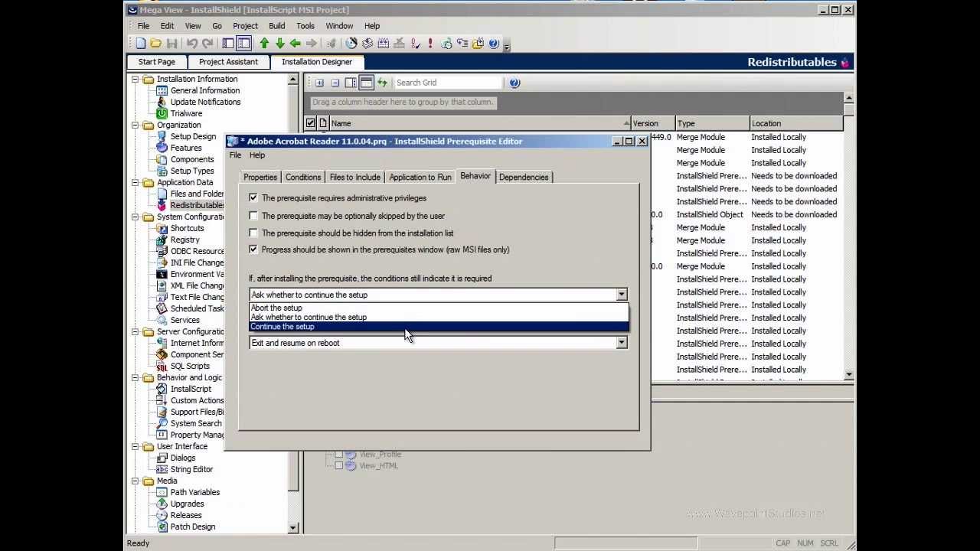Screen dimensions: 980x551
Task: Check 'should be hidden from the installation list'
Action: [253, 233]
